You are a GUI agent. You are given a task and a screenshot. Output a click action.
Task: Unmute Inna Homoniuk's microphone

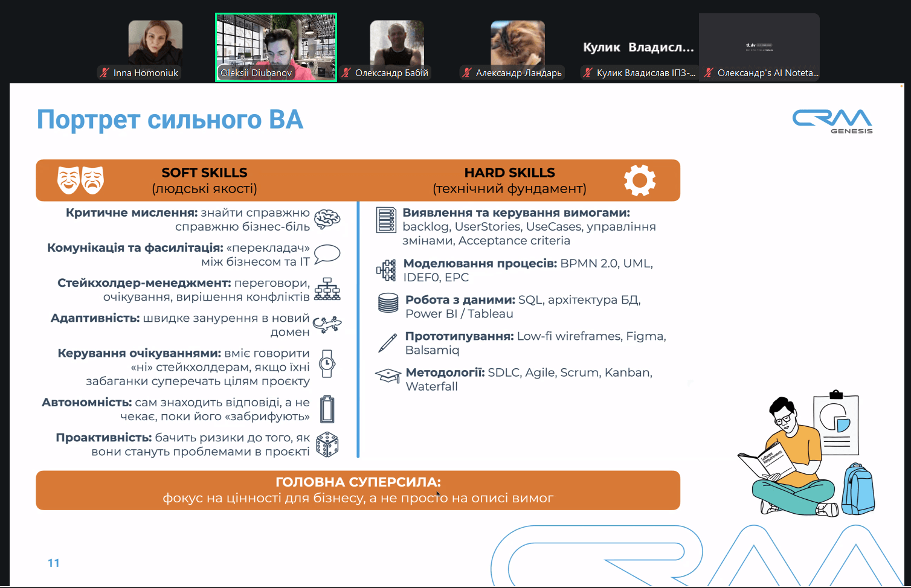[x=104, y=72]
